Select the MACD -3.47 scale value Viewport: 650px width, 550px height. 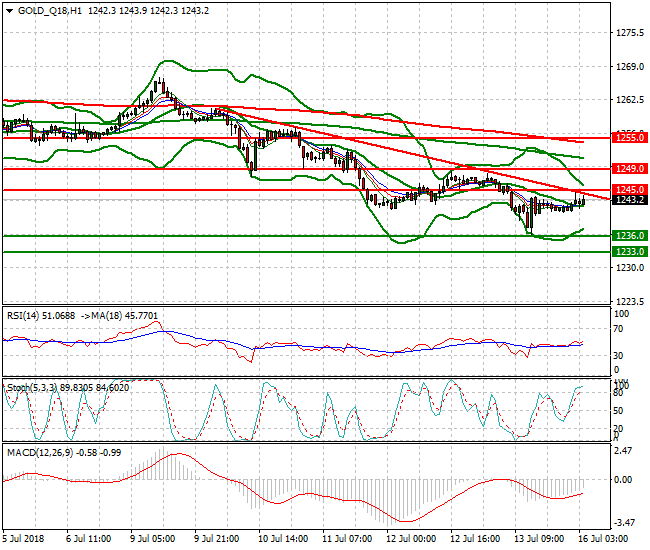point(624,523)
